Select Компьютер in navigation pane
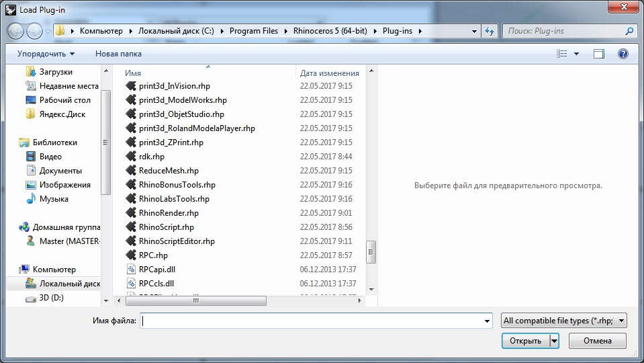Screen dimensions: 644x363 pos(47,270)
